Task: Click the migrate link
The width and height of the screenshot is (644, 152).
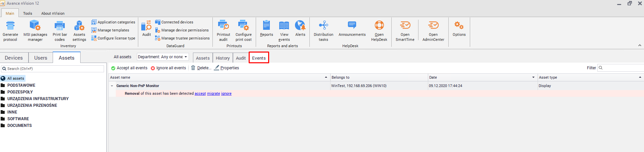Action: tap(213, 94)
